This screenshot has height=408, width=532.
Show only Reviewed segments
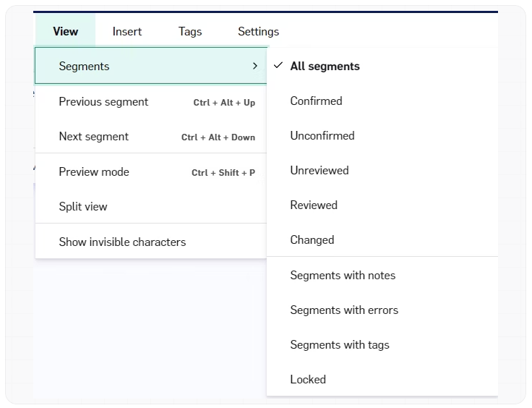tap(314, 205)
